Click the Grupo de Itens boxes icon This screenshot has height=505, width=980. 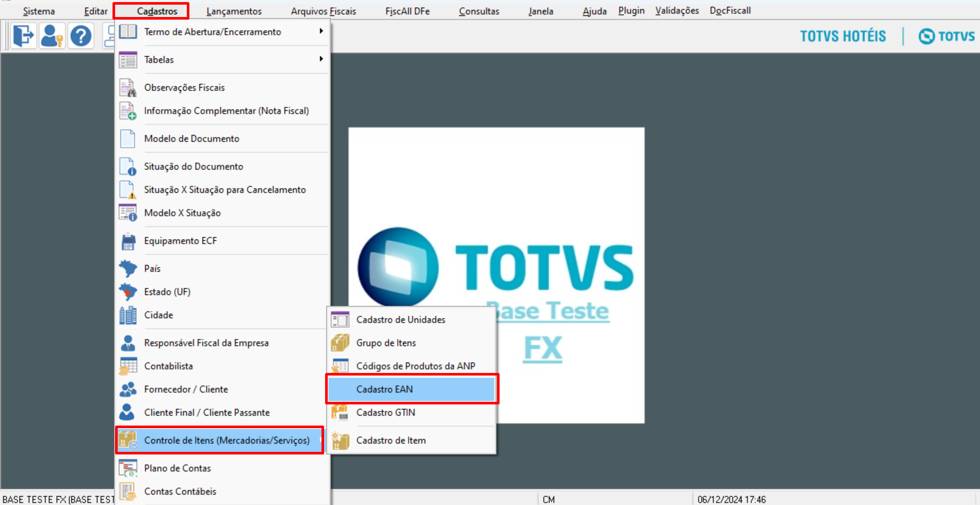[x=340, y=343]
